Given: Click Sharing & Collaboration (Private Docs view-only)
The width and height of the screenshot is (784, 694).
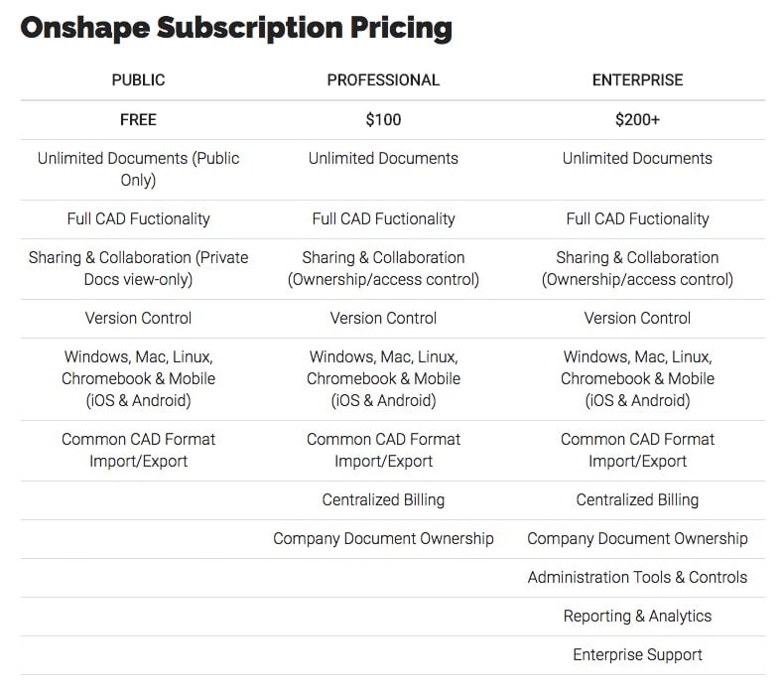Looking at the screenshot, I should [138, 268].
